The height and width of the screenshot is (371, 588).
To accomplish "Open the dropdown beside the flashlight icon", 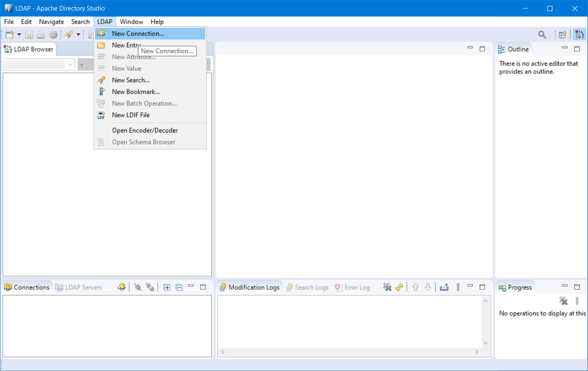I will (78, 35).
